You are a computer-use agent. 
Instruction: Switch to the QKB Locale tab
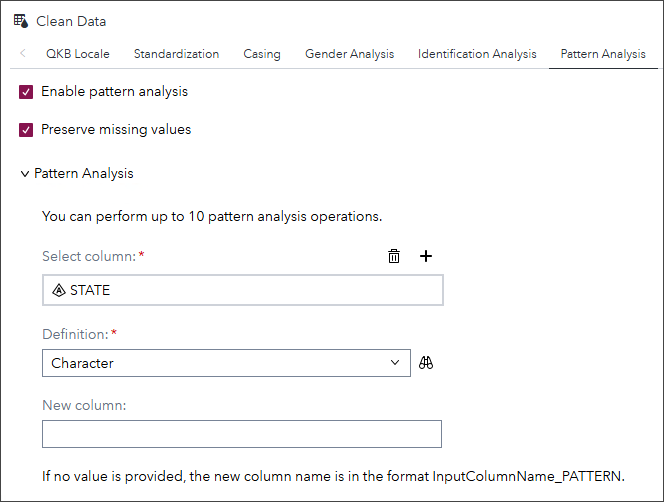[77, 54]
